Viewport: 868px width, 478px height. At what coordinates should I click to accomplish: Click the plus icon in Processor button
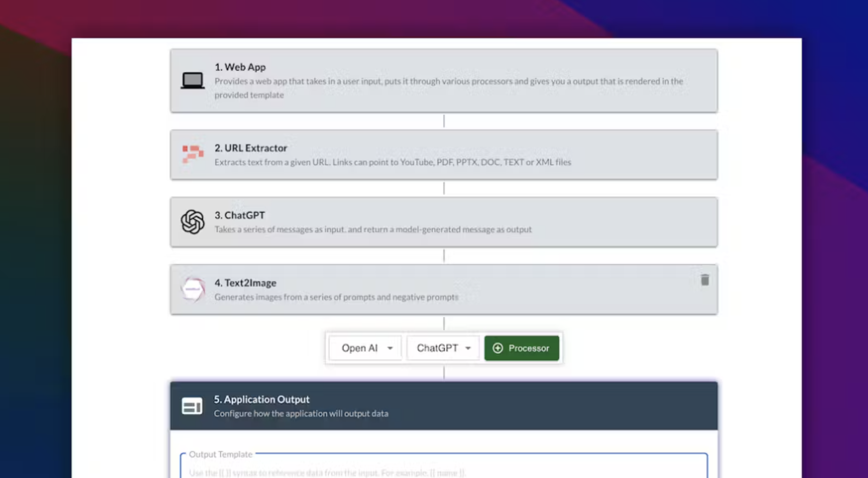(498, 348)
